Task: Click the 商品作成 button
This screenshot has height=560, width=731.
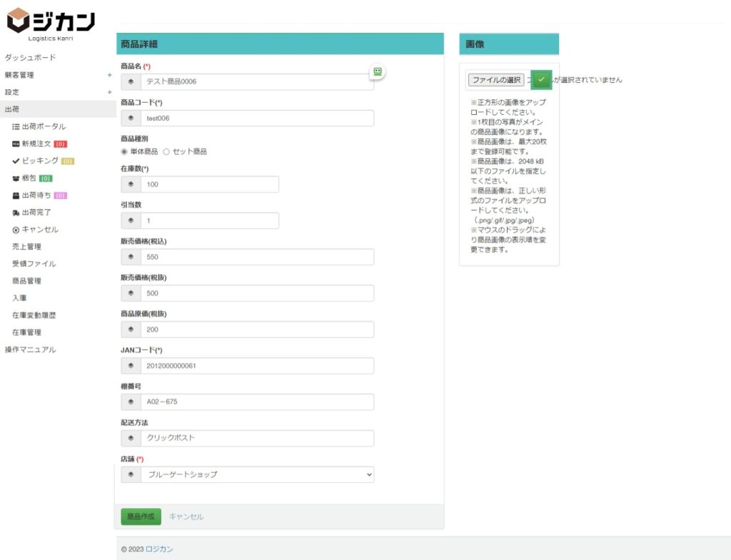Action: click(x=141, y=516)
